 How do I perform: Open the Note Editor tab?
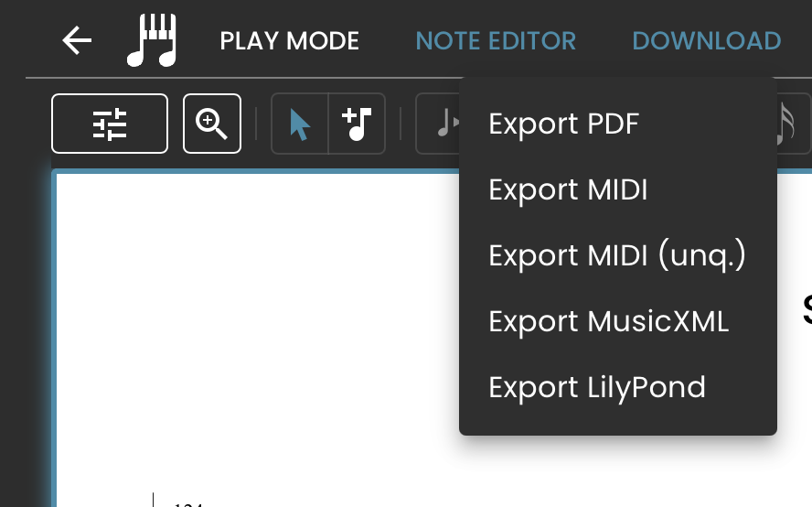click(x=496, y=41)
